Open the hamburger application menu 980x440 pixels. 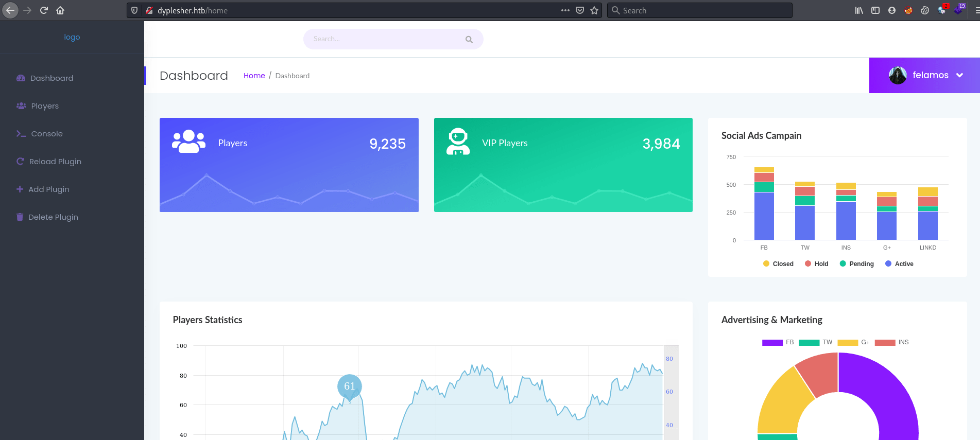coord(976,10)
